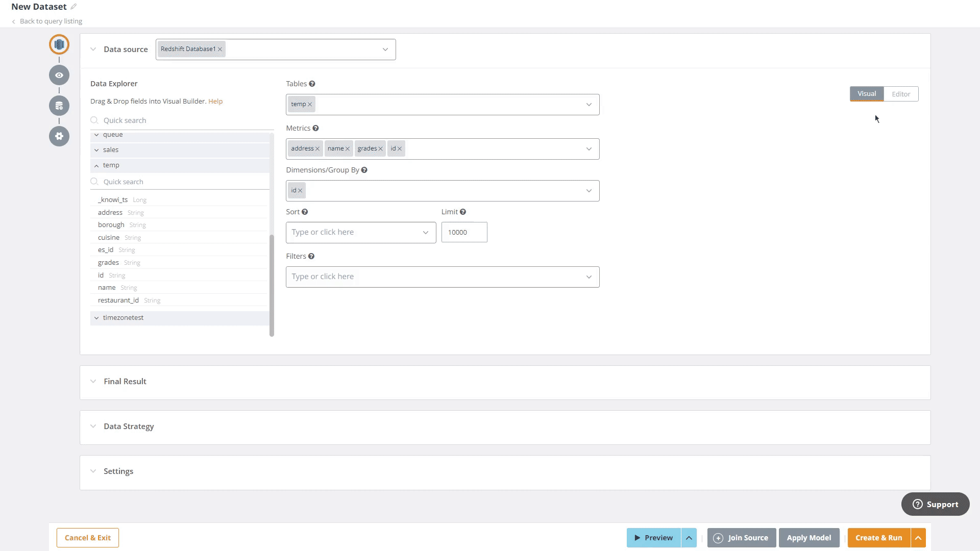
Task: Select the Visual mode toggle
Action: [866, 94]
